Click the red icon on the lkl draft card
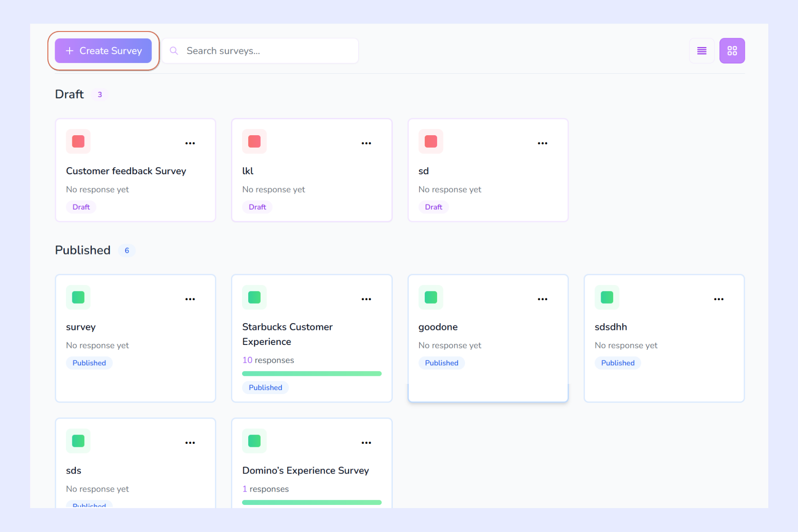Screen dimensions: 798x532 tap(254, 141)
